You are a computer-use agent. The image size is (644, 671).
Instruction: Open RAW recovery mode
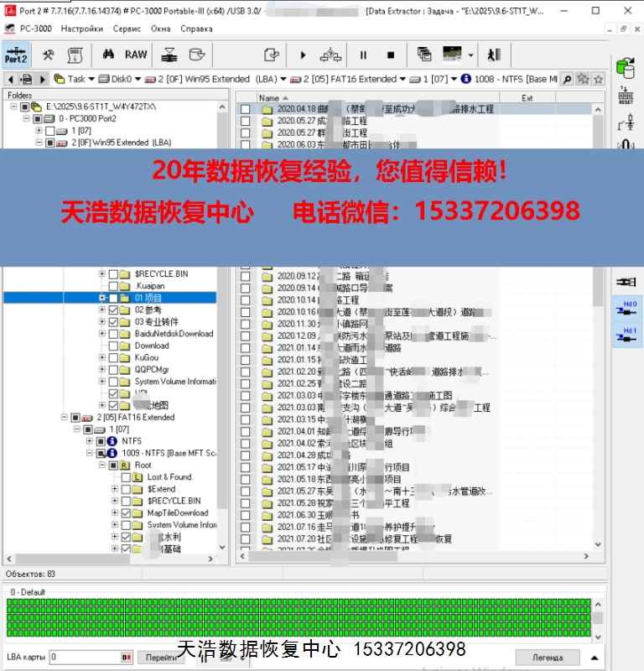point(136,55)
